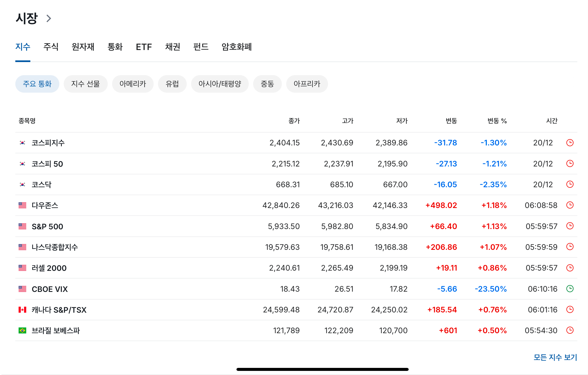Switch to the 암호화폐 tab
Image resolution: width=588 pixels, height=375 pixels.
click(236, 47)
